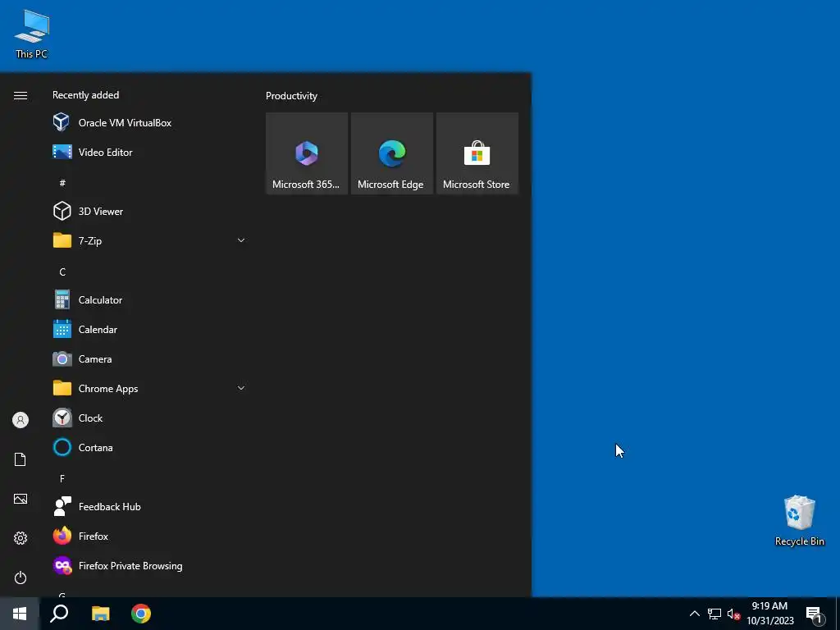Viewport: 840px width, 630px height.
Task: Click Show desktop sliver at taskbar edge
Action: tap(838, 614)
